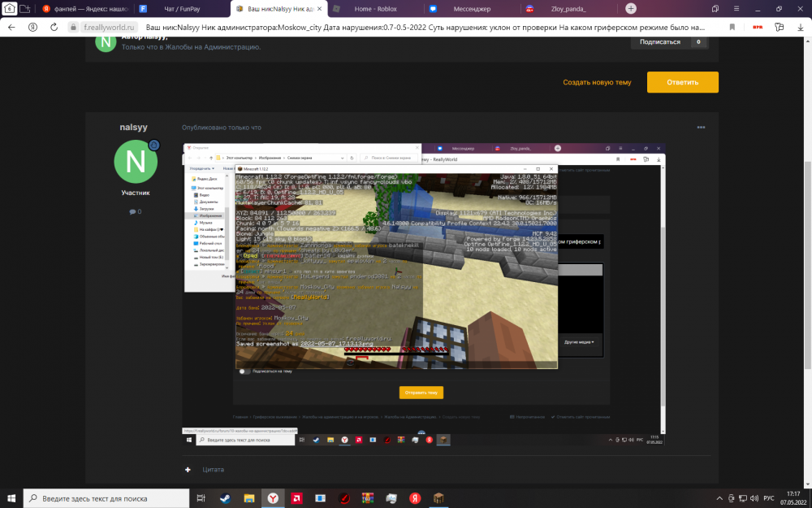The image size is (812, 508).
Task: Click the РУС language indicator
Action: click(x=769, y=498)
